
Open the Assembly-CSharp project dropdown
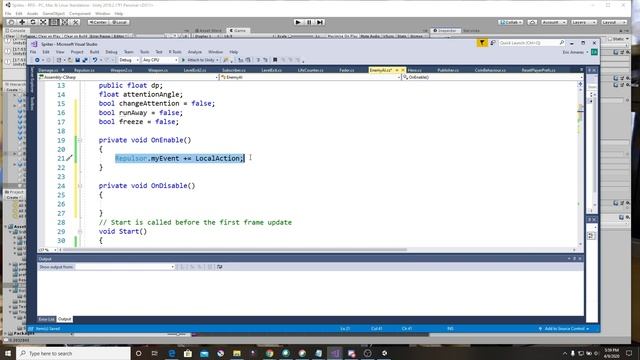click(x=128, y=77)
